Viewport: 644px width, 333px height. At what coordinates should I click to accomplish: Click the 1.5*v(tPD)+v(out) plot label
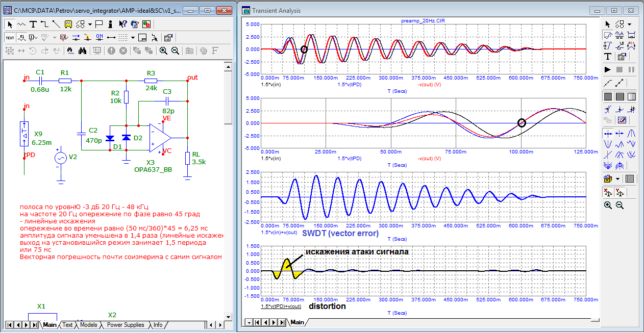click(x=281, y=306)
